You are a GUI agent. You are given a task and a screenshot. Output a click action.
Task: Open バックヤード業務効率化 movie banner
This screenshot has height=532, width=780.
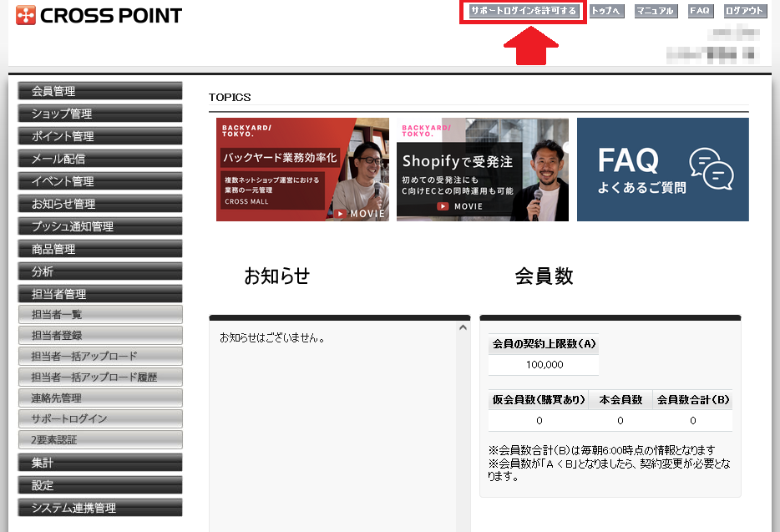(302, 170)
